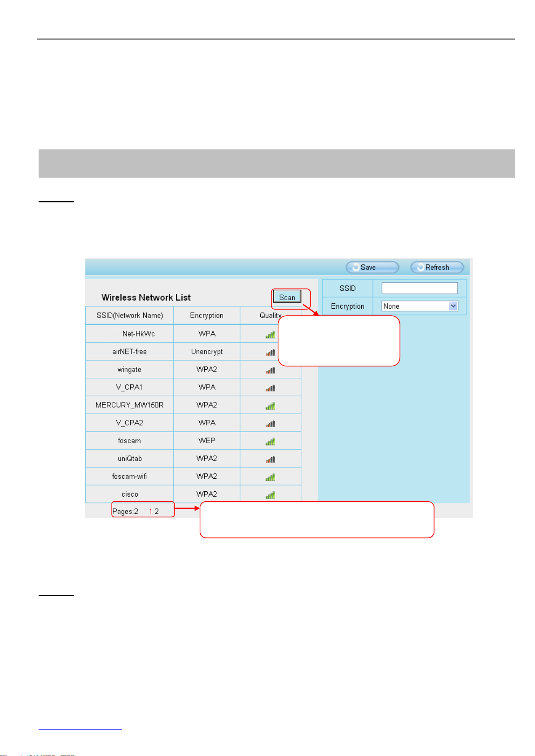The image size is (535, 756).
Task: Click signal quality icon for wingate
Action: click(270, 370)
